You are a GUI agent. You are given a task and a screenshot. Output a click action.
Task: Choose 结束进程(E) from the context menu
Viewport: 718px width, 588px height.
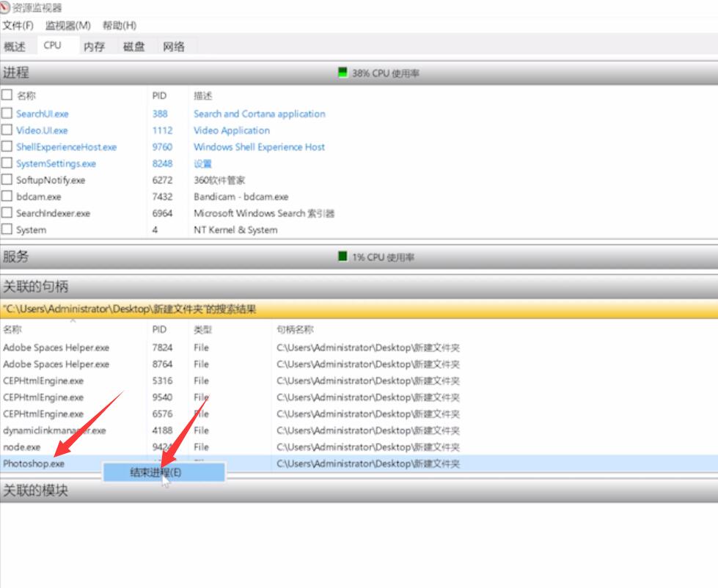tap(164, 472)
